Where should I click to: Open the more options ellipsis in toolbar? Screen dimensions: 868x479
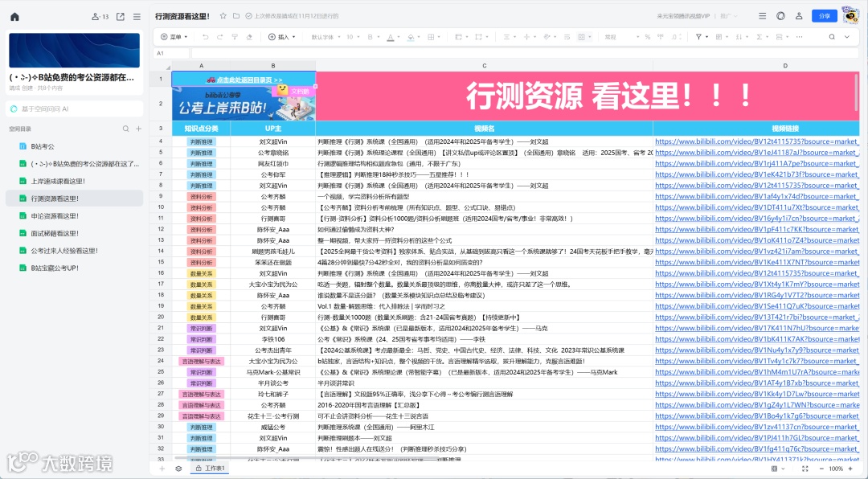[x=800, y=37]
